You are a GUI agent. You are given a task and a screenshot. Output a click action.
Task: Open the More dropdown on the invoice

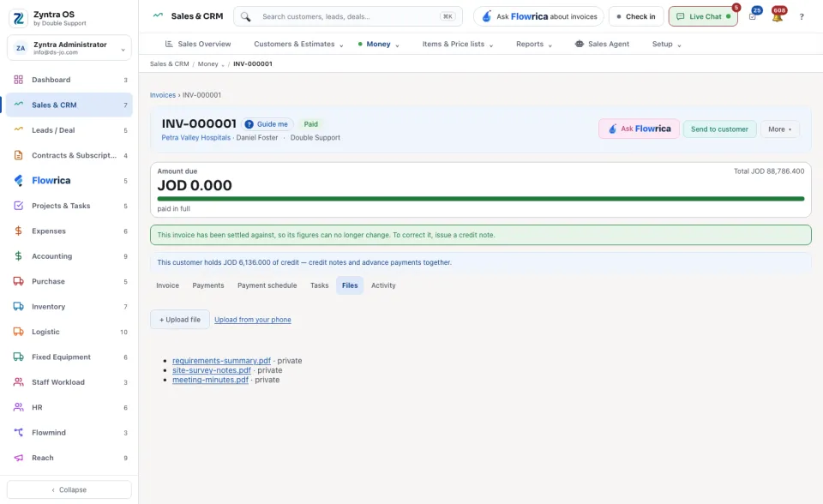point(780,129)
